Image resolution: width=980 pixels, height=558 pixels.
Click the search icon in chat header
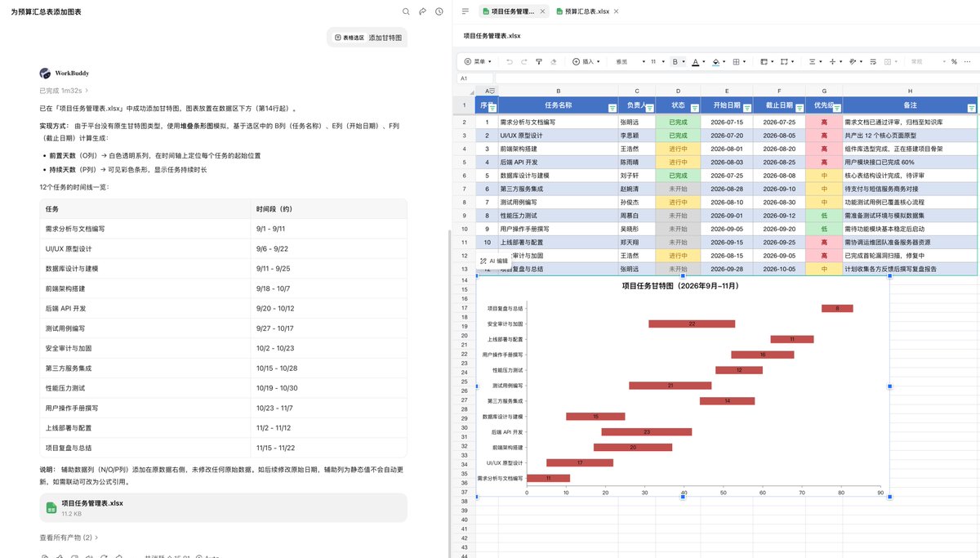406,11
